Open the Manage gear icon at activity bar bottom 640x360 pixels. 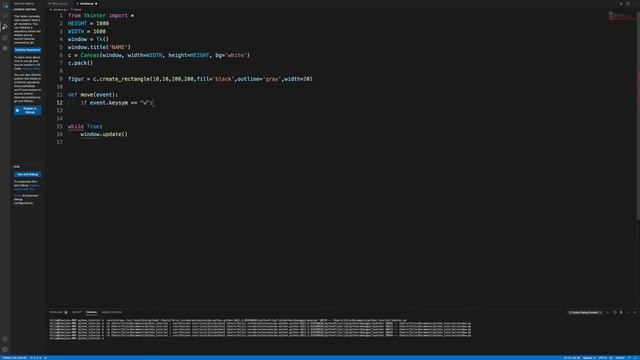pos(5,349)
